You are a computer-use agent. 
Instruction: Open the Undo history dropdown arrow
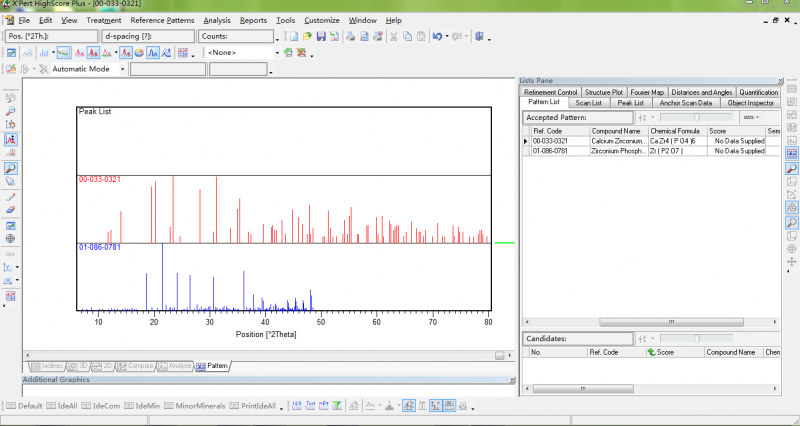pos(447,36)
